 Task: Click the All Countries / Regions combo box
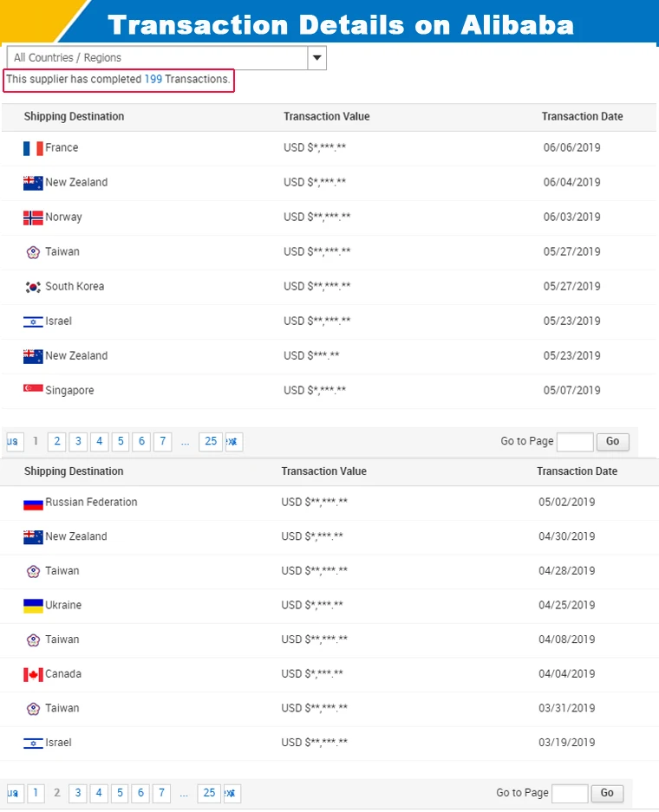click(x=157, y=58)
